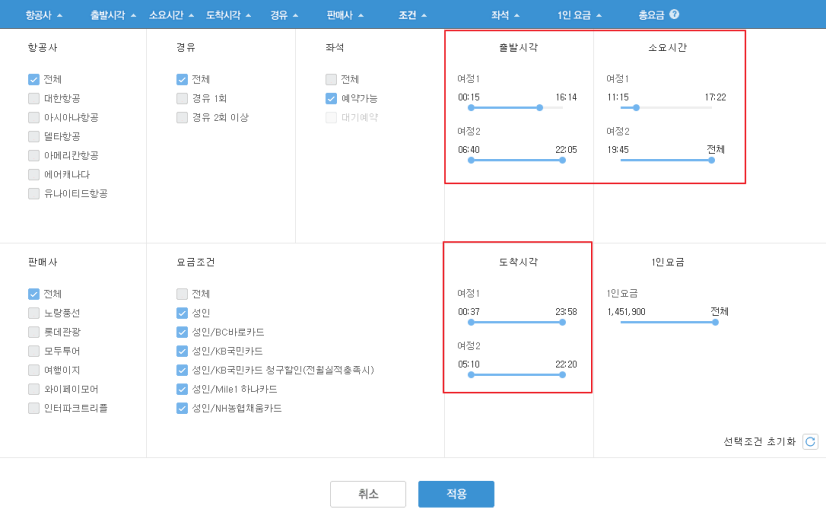Sort by 판매사 column header

click(345, 15)
